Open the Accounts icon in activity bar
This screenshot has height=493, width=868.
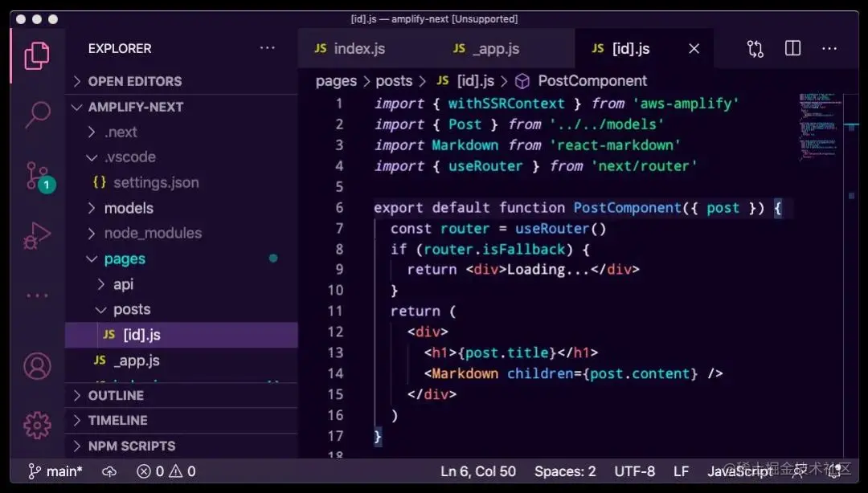point(37,366)
